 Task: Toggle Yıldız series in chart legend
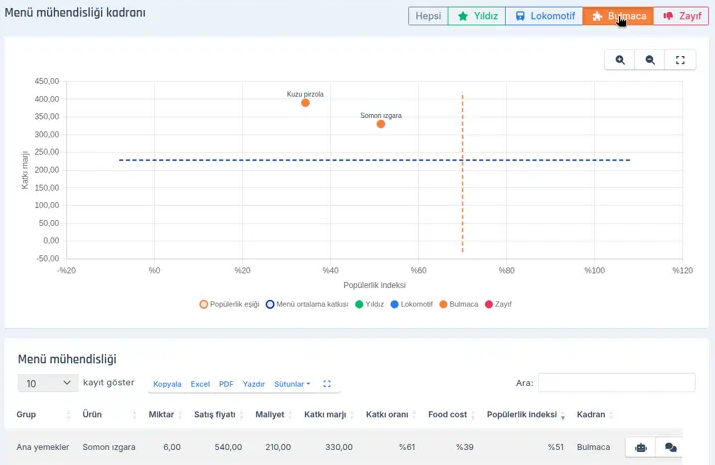click(369, 304)
